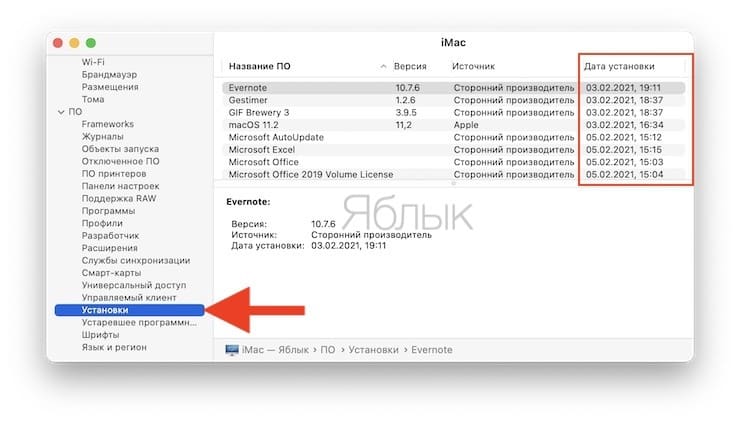Select Шрифты in the sidebar

[x=100, y=335]
